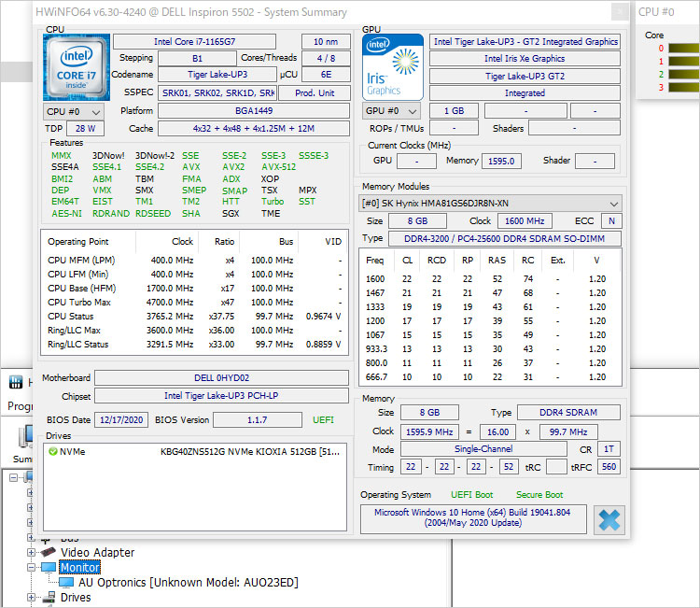This screenshot has height=608, width=700.
Task: Click the RDSEED feature label
Action: point(153,214)
